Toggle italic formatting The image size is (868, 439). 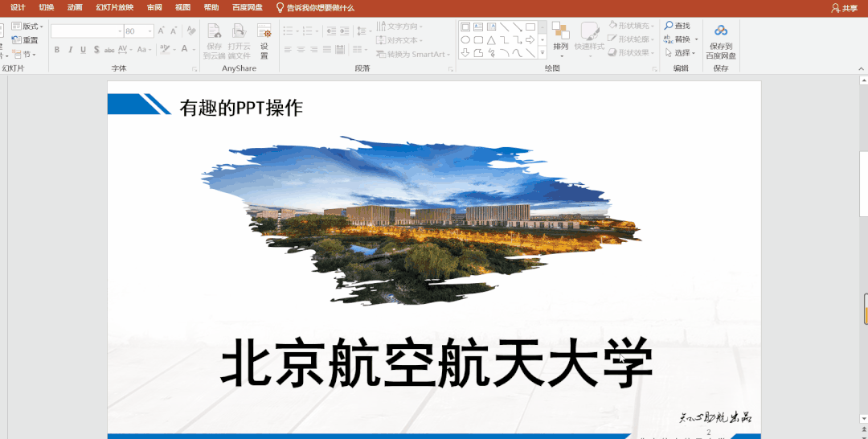coord(70,50)
